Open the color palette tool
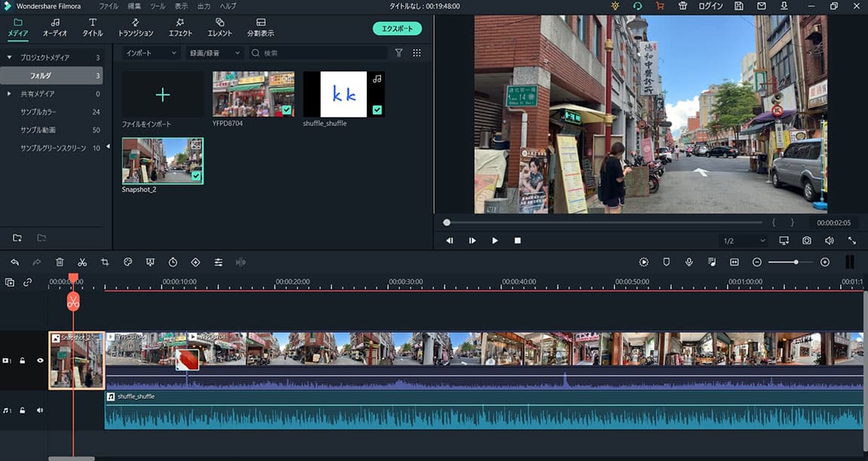The image size is (868, 461). [x=128, y=262]
